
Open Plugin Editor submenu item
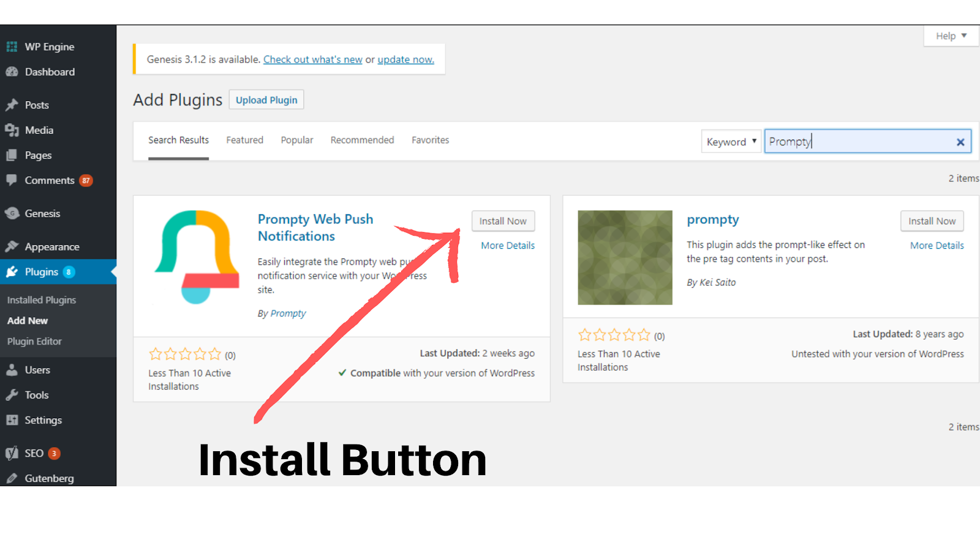tap(34, 342)
